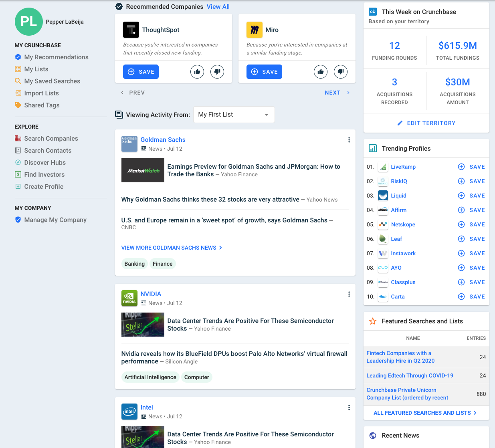Go to previous recommended companies
Viewport: 495px width, 448px height.
click(x=133, y=93)
